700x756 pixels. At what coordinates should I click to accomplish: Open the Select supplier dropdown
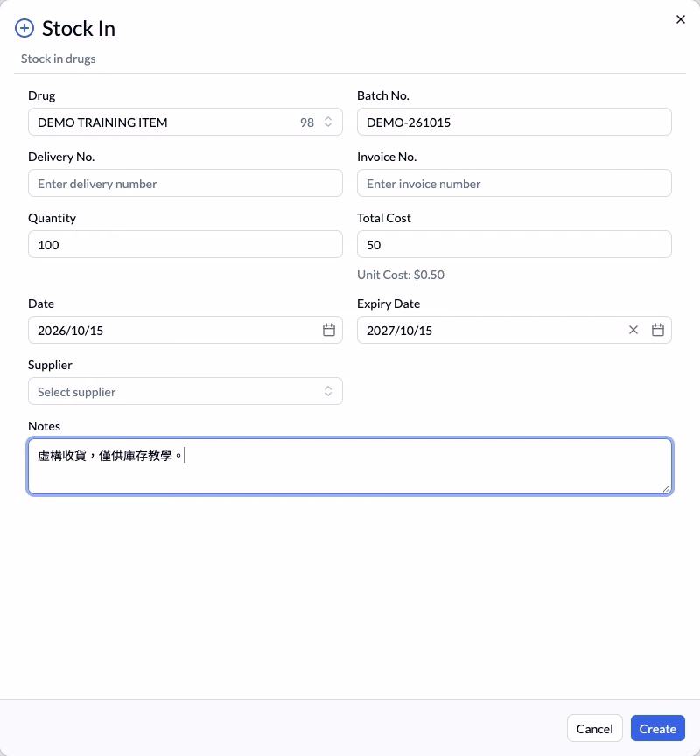[x=185, y=391]
